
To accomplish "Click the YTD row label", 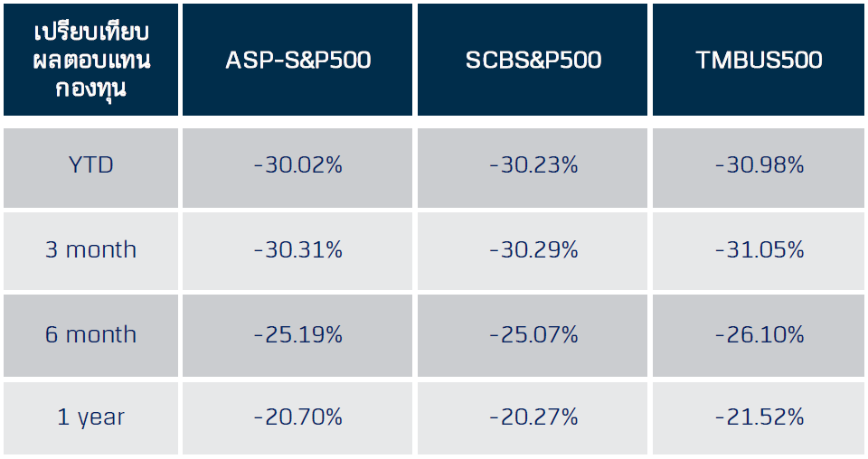I will pyautogui.click(x=90, y=166).
